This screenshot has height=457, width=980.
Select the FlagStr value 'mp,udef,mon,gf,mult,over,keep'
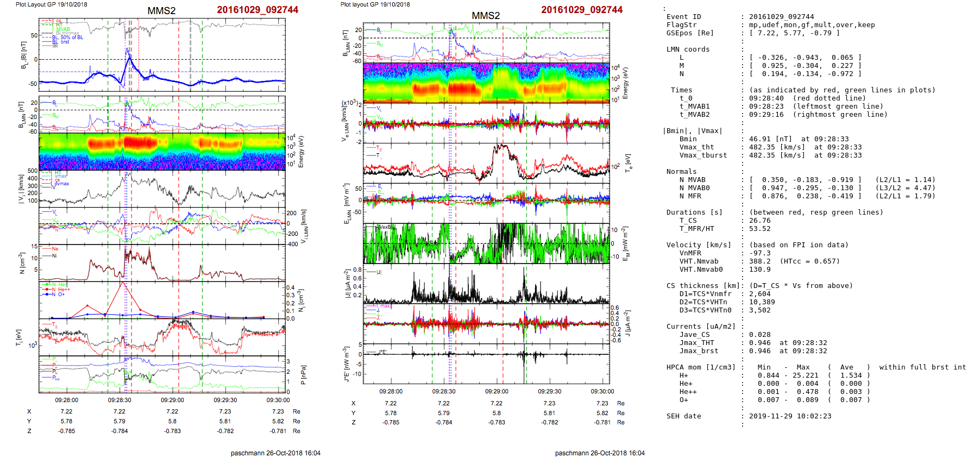point(812,25)
